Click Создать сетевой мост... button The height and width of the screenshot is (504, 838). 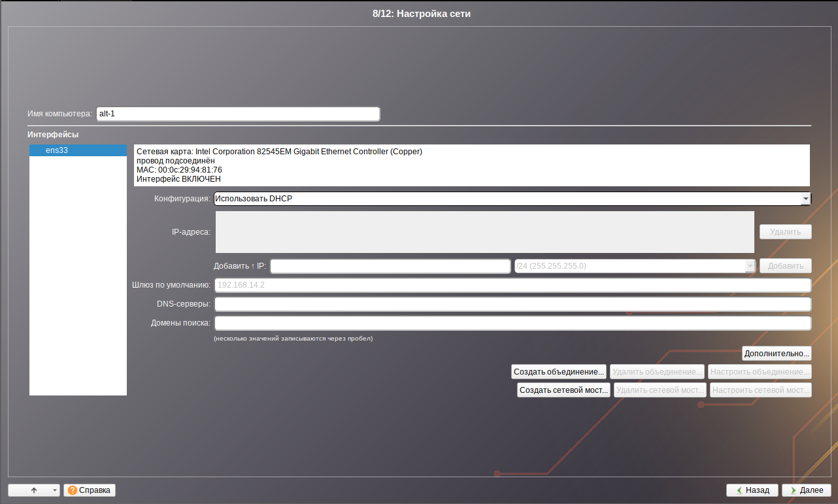563,390
